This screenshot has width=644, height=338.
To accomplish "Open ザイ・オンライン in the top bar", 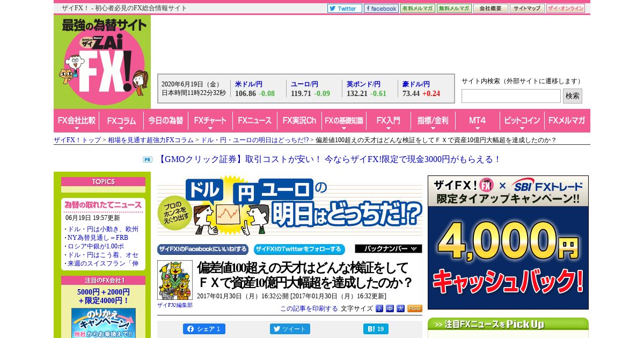I will (565, 9).
